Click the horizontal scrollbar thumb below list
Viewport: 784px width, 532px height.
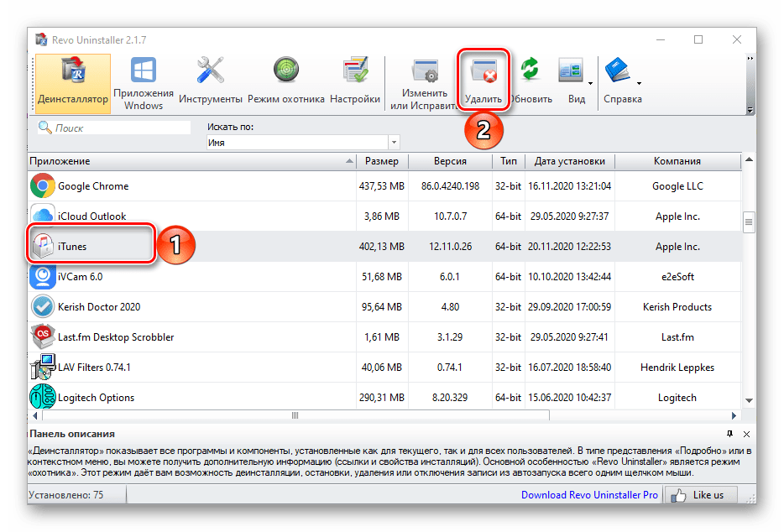pos(294,415)
